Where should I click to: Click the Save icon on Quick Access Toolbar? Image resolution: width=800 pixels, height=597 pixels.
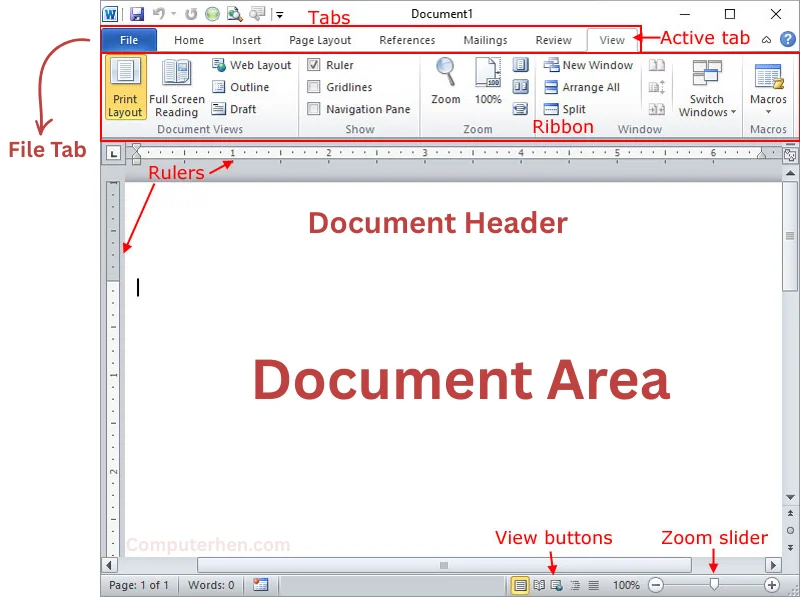pyautogui.click(x=137, y=14)
